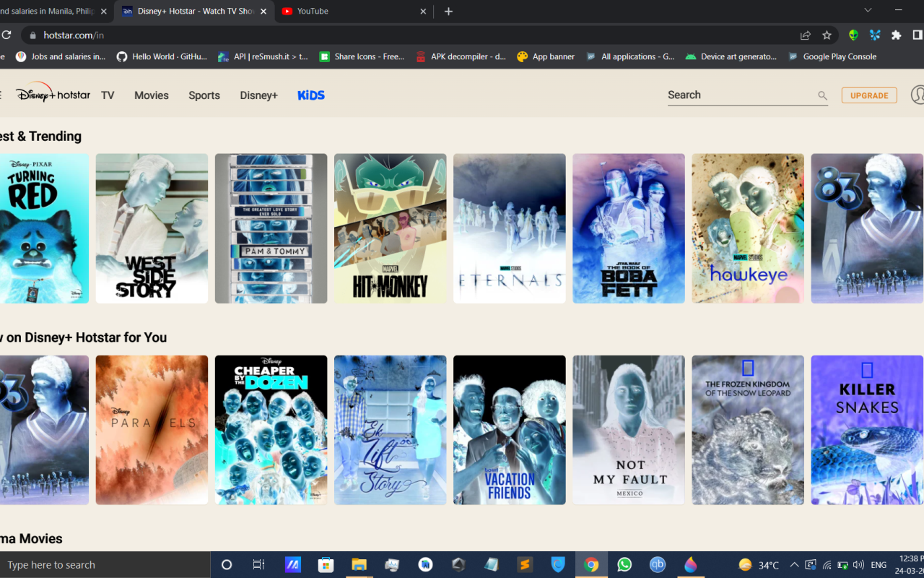Reload the page with the refresh icon
Viewport: 924px width, 578px height.
coord(7,35)
